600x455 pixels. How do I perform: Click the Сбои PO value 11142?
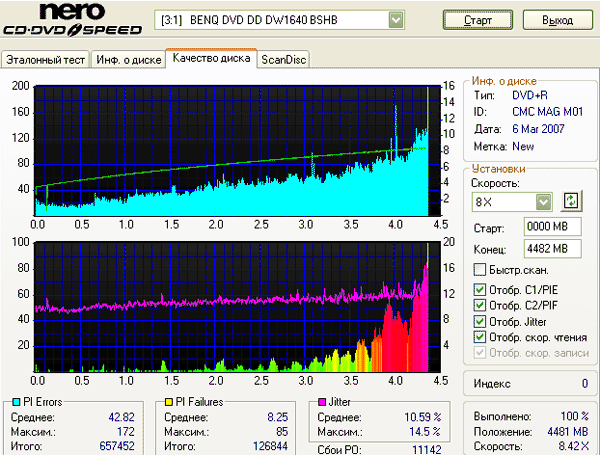426,449
